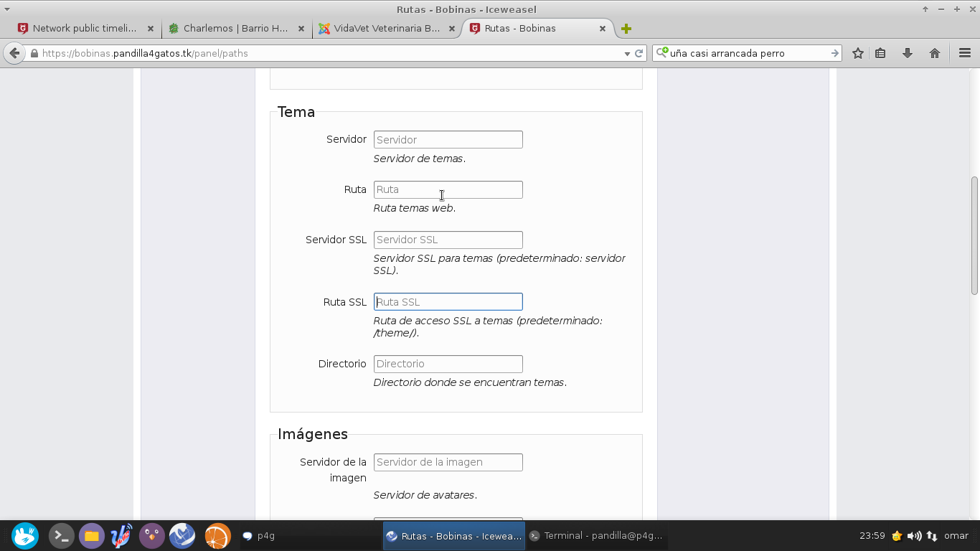Open the hamburger menu

pos(964,53)
